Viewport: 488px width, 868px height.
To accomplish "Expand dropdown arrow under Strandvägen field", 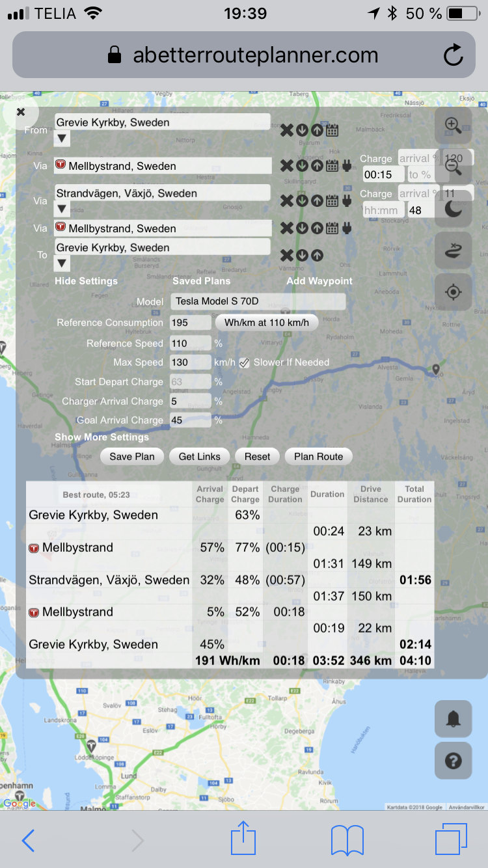I will [x=62, y=209].
